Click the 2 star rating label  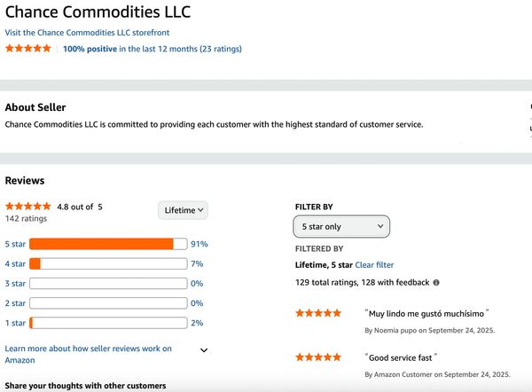click(15, 303)
